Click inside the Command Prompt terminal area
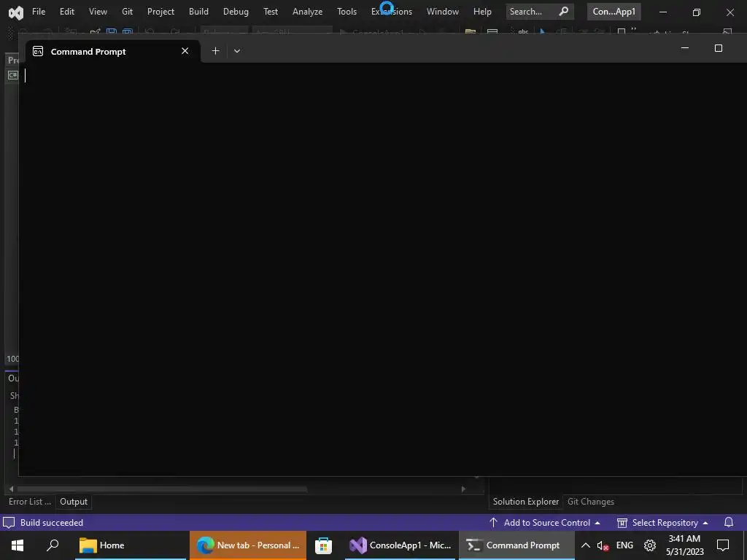This screenshot has width=747, height=560. click(382, 269)
